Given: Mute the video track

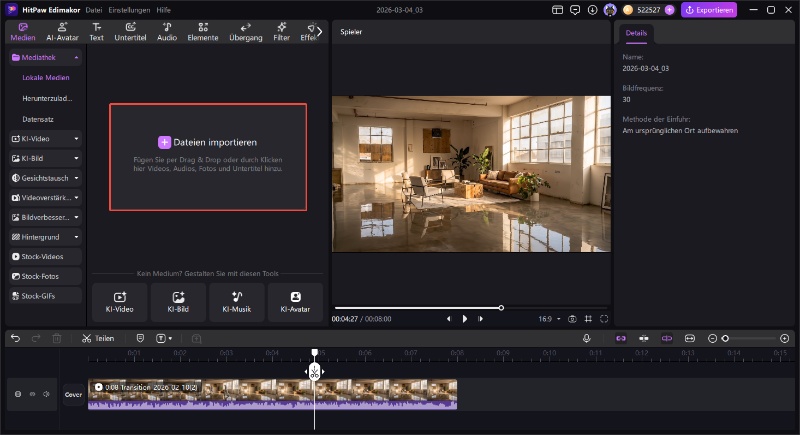Looking at the screenshot, I should pos(46,394).
